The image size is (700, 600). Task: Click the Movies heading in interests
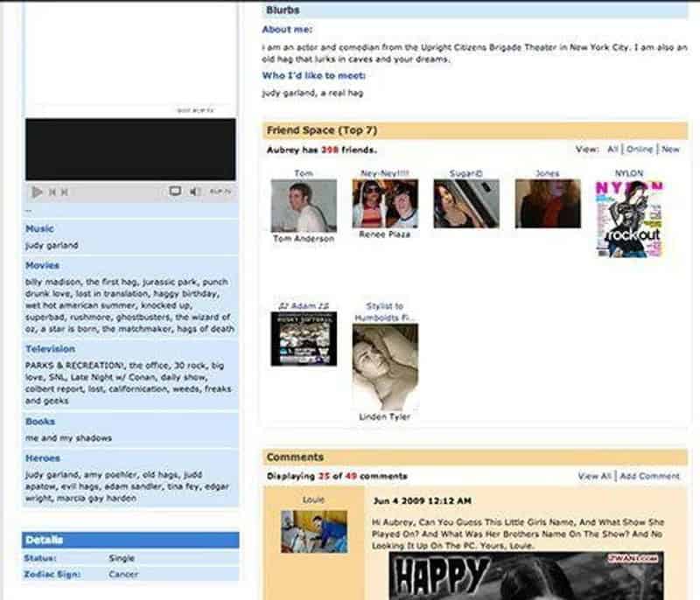point(42,265)
